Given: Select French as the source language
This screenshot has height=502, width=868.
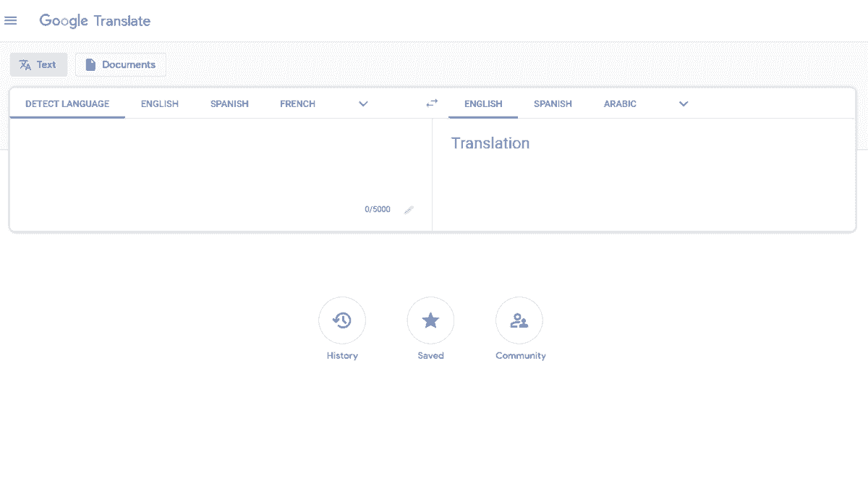Looking at the screenshot, I should [x=297, y=103].
